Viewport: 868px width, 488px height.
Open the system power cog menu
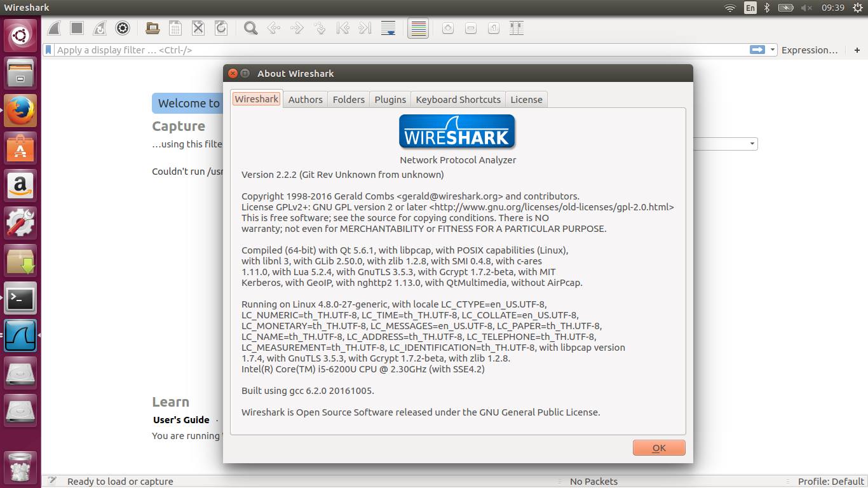pyautogui.click(x=858, y=8)
